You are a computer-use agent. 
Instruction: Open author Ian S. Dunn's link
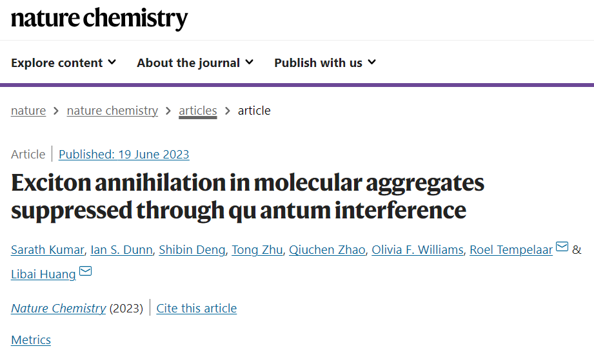[x=122, y=250]
